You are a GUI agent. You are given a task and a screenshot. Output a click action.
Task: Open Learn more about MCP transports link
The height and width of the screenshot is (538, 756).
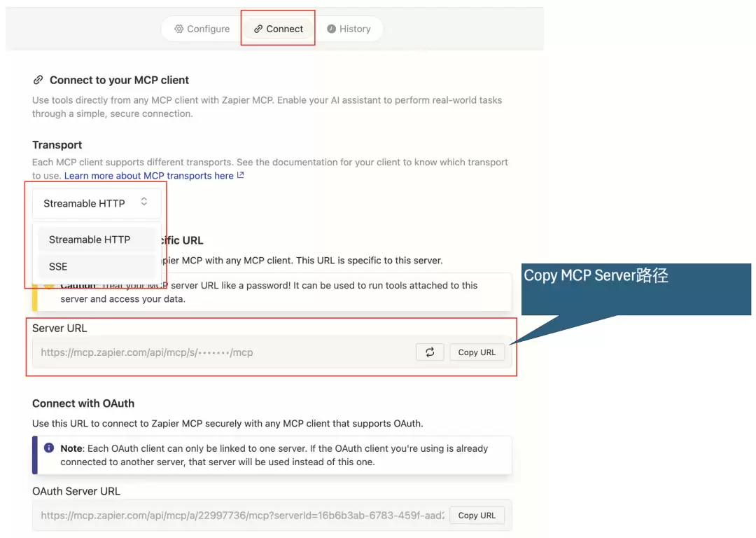point(149,176)
